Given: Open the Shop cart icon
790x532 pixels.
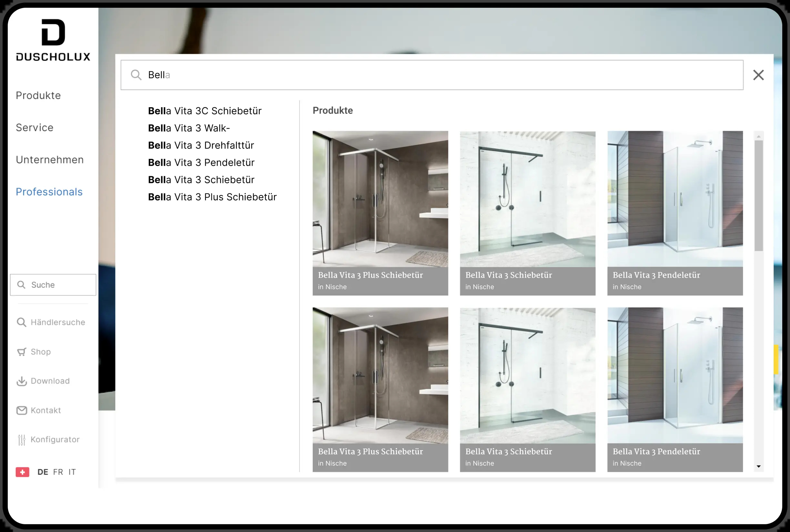Looking at the screenshot, I should point(21,352).
